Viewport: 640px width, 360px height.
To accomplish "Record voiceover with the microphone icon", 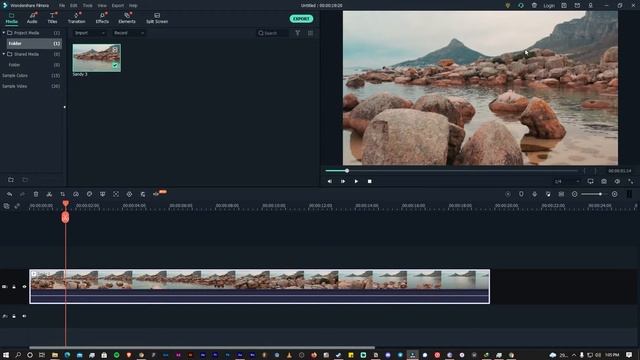I will point(535,194).
